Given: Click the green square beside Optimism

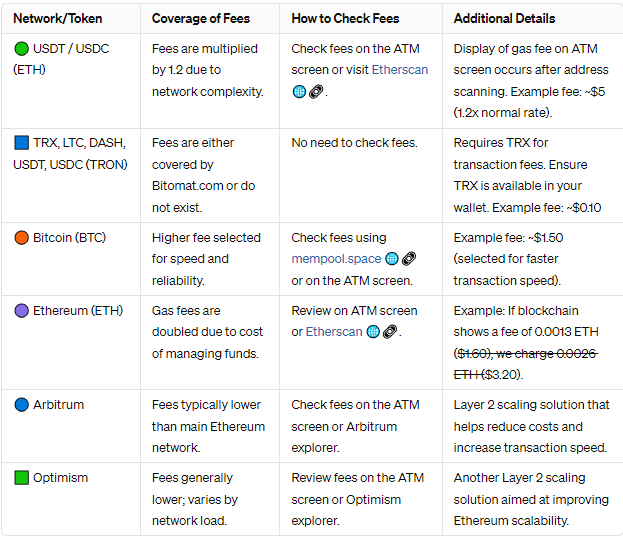Looking at the screenshot, I should pyautogui.click(x=22, y=478).
